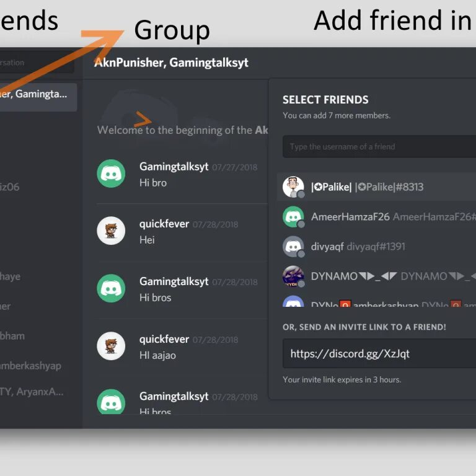Viewport: 476px width, 476px height.
Task: Click Gamingtalksyt avatar dated 07/28/2018 "Hi bros"
Action: click(111, 288)
